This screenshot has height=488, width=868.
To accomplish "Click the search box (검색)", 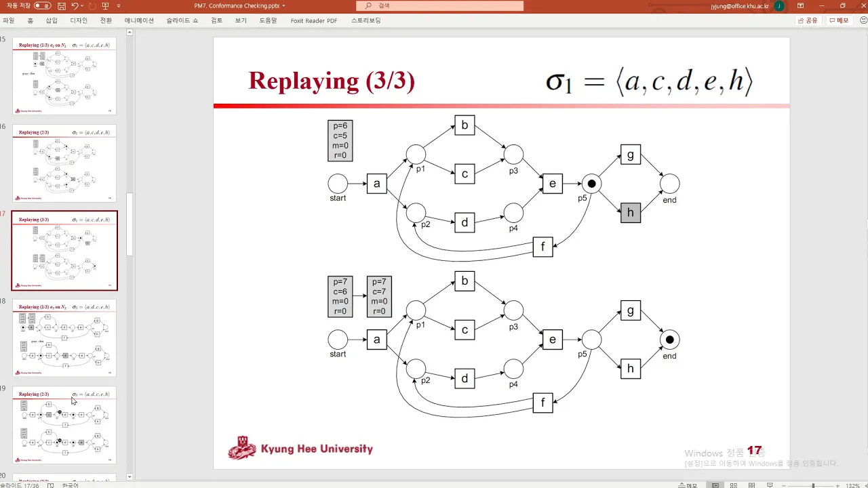I will (x=439, y=5).
